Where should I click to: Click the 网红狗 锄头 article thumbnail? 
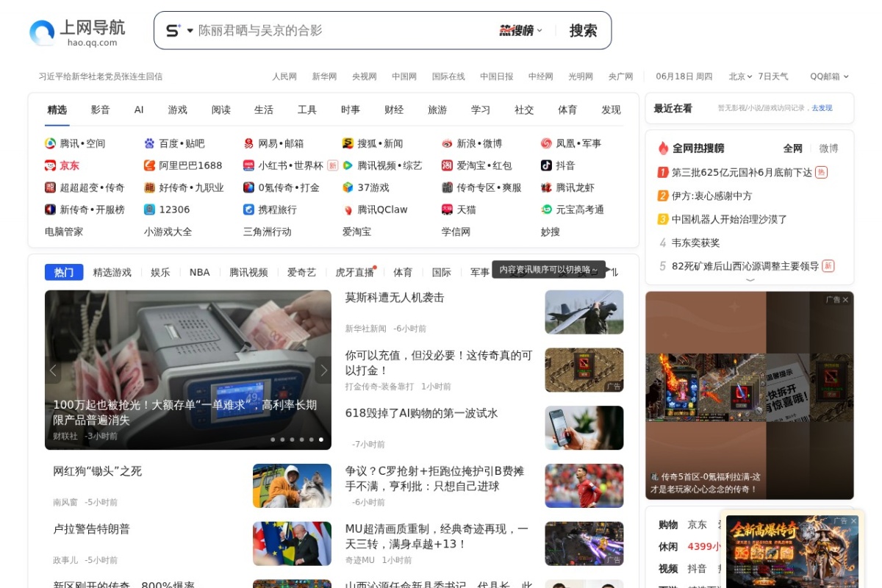pyautogui.click(x=292, y=486)
